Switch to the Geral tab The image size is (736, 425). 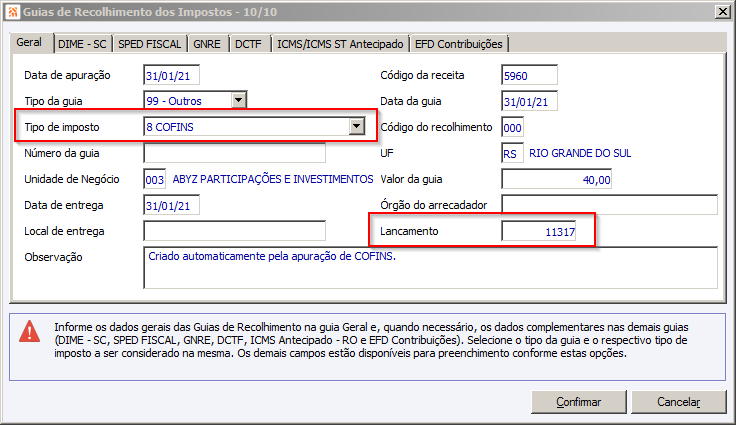29,43
